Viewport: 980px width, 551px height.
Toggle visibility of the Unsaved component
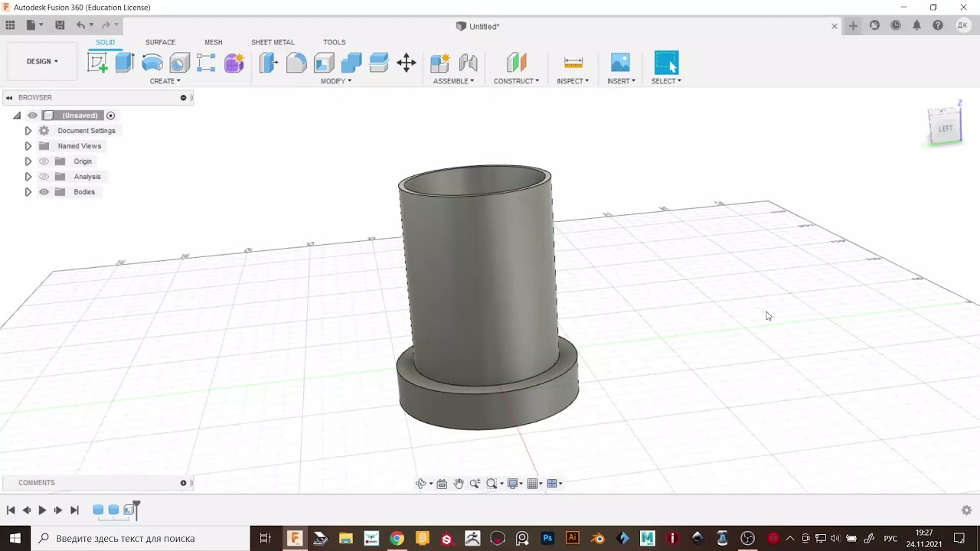pyautogui.click(x=32, y=116)
